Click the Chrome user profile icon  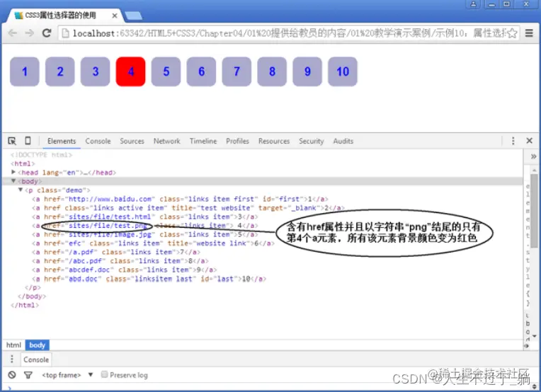point(473,4)
